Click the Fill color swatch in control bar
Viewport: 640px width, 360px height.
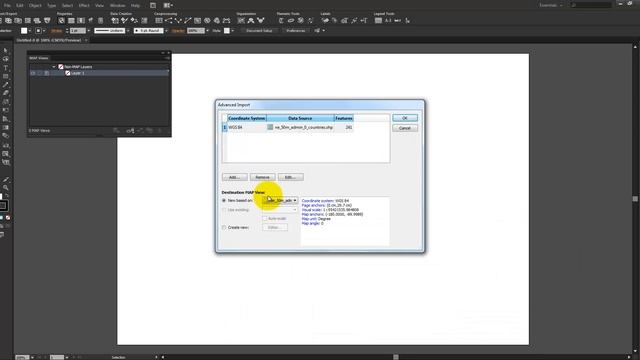(x=24, y=31)
